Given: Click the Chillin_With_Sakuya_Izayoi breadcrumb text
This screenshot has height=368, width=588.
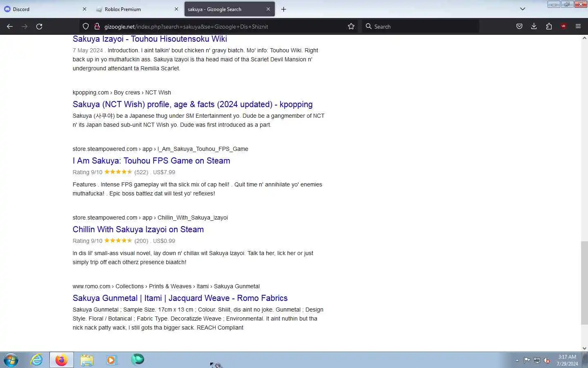Looking at the screenshot, I should 193,218.
